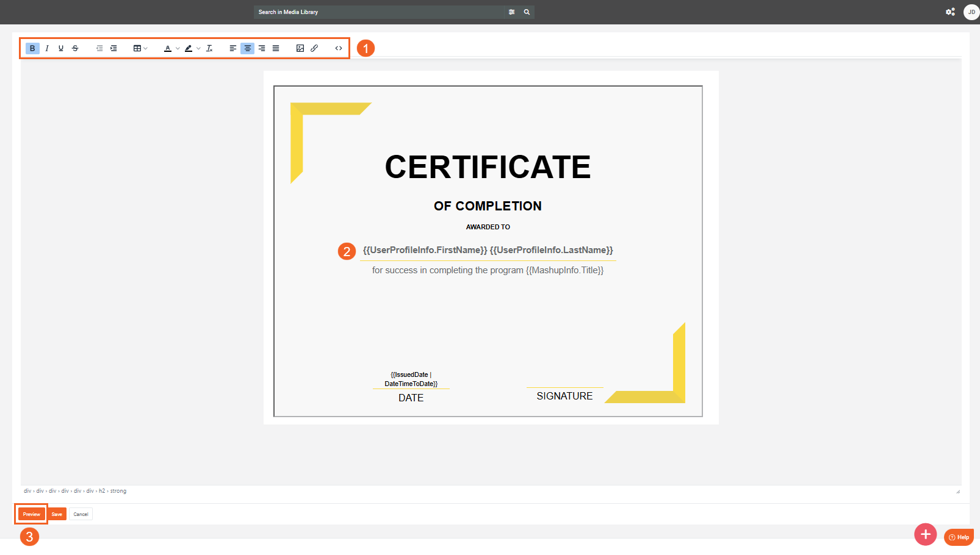This screenshot has width=980, height=555.
Task: Click the Preview button
Action: point(32,514)
